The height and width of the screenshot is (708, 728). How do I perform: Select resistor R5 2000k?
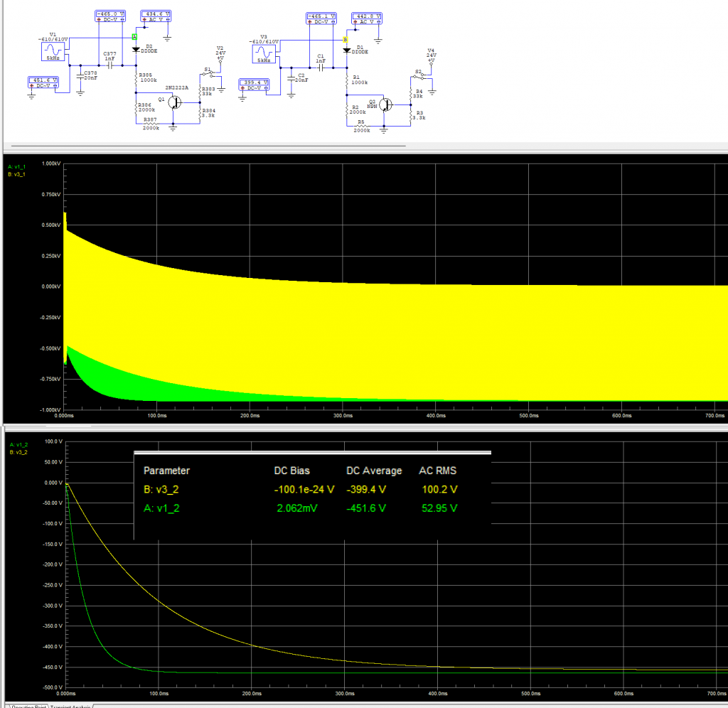(x=361, y=127)
